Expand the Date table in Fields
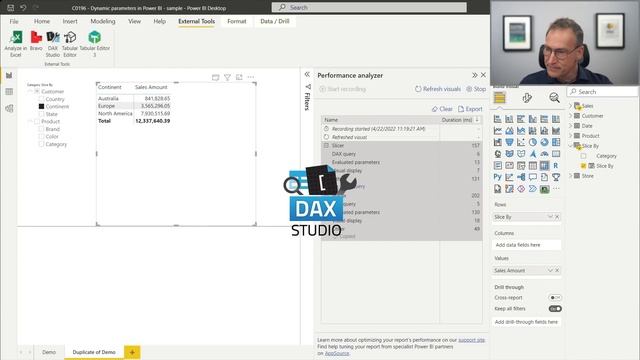This screenshot has height=360, width=640. [x=571, y=126]
